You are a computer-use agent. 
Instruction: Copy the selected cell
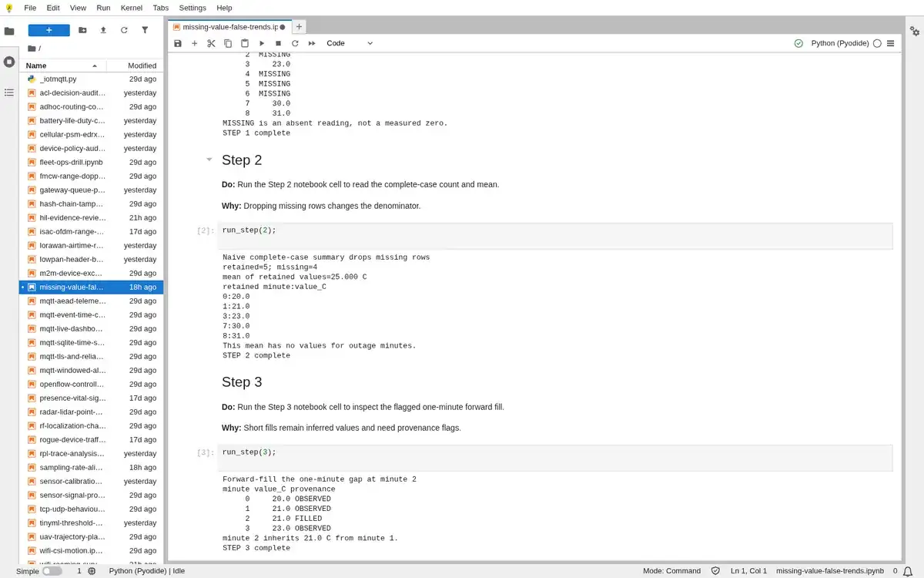click(x=228, y=43)
